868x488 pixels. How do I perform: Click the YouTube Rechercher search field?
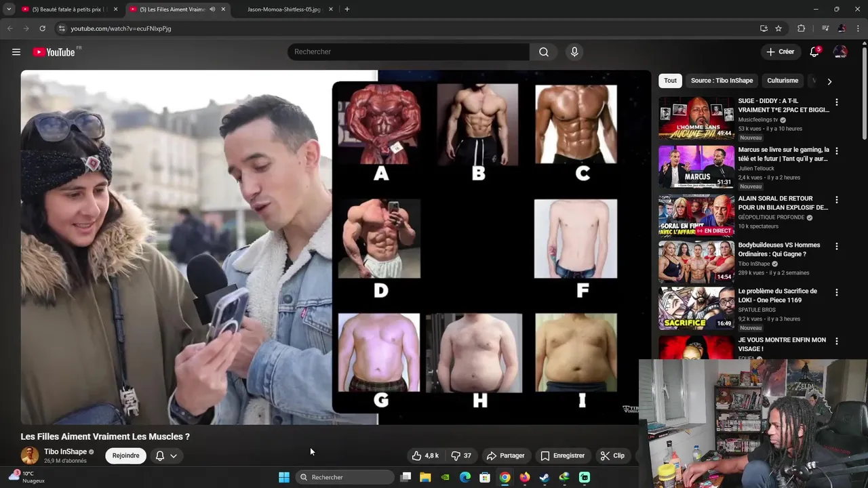click(x=408, y=52)
